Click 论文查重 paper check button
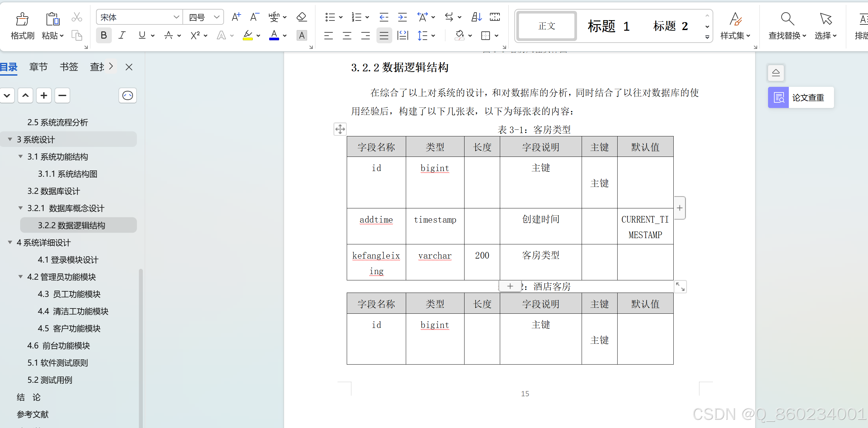Image resolution: width=868 pixels, height=428 pixels. tap(801, 97)
